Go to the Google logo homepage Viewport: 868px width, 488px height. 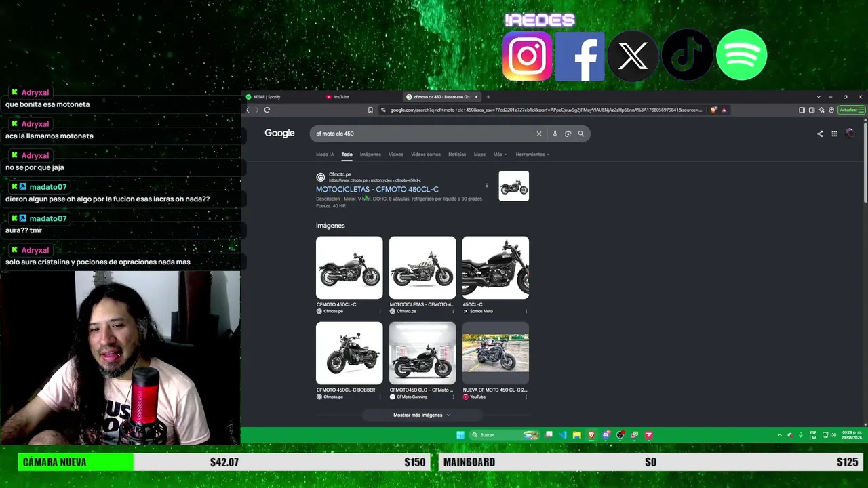279,134
